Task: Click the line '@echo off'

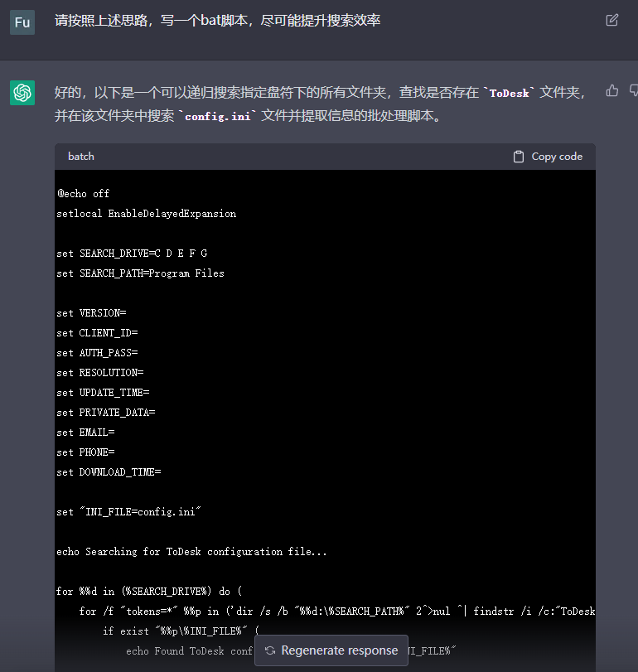Action: [x=83, y=194]
